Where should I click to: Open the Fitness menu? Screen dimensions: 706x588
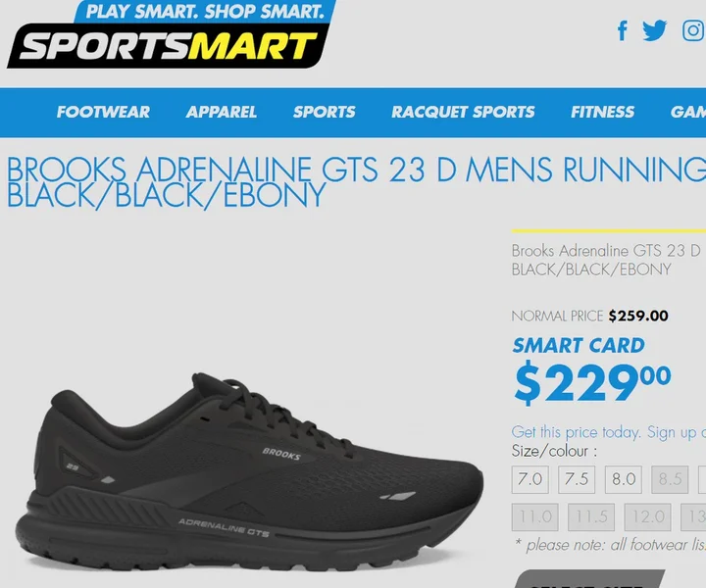[x=602, y=112]
